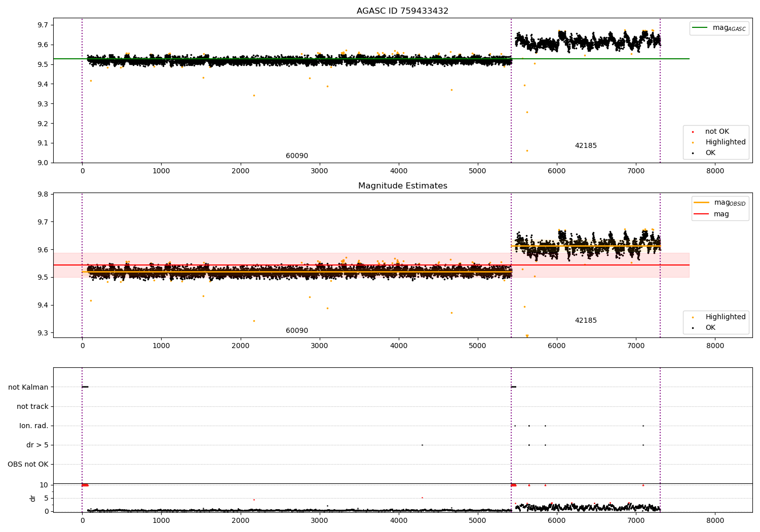Click the 10 tick on the dr axis

click(x=44, y=485)
